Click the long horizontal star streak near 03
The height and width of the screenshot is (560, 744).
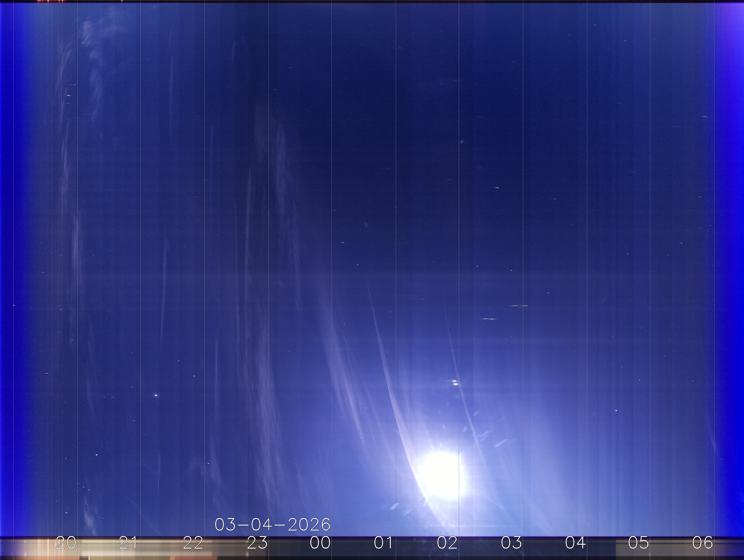pos(519,306)
